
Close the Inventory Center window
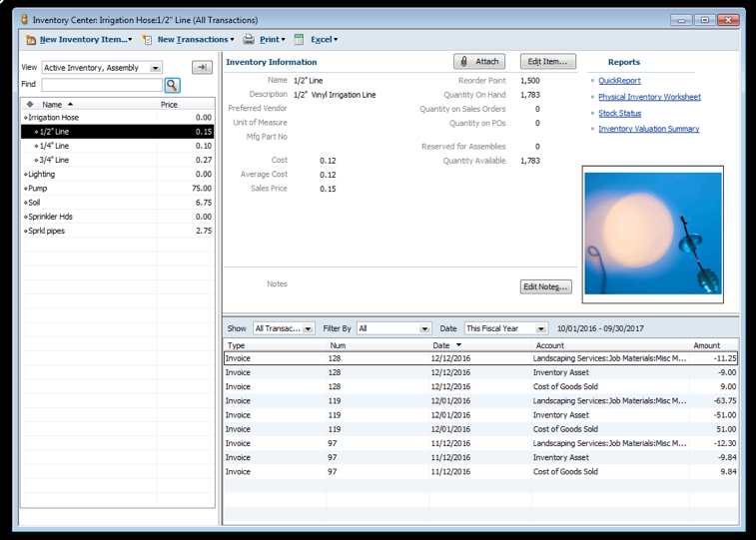pyautogui.click(x=728, y=20)
